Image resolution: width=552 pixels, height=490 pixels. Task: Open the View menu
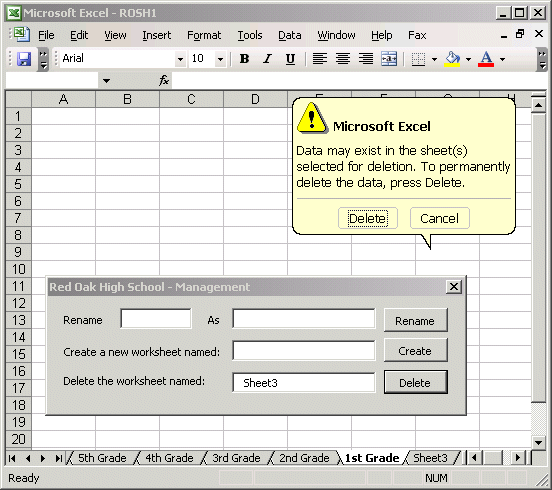[115, 35]
